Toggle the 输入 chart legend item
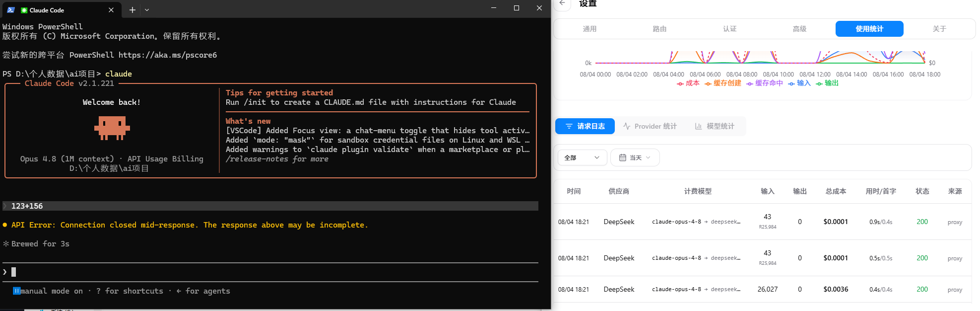The image size is (980, 311). [799, 83]
